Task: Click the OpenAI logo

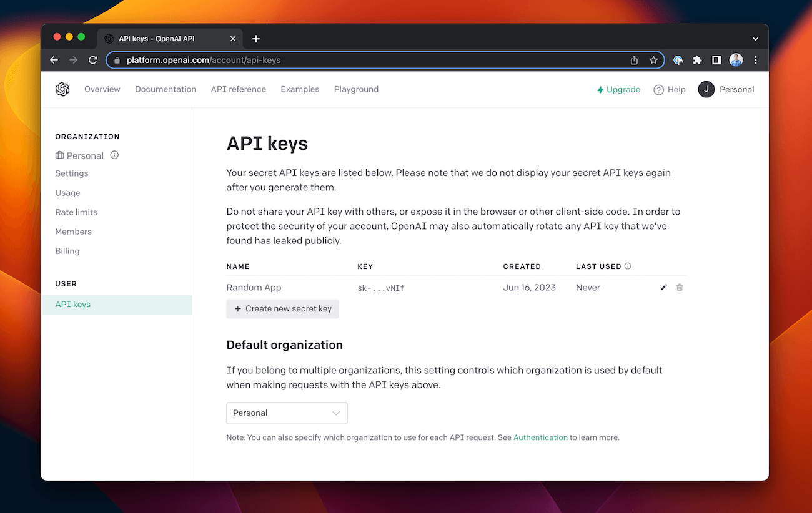Action: tap(62, 89)
